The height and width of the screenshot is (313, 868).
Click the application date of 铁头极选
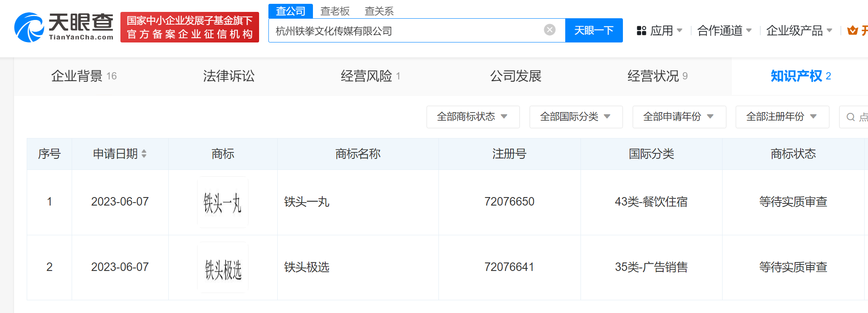(120, 267)
